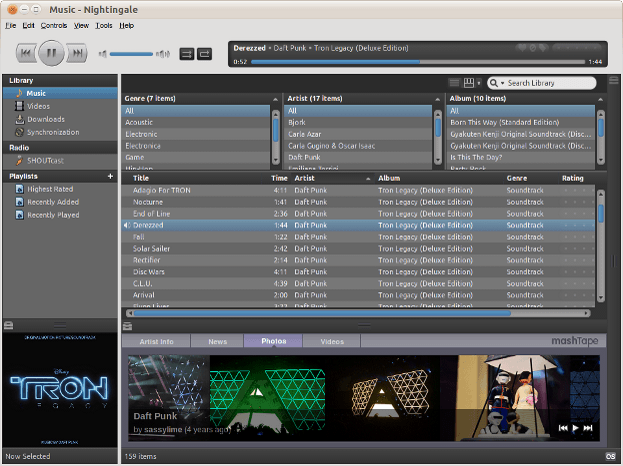This screenshot has height=466, width=623.
Task: Open the View menu
Action: [81, 25]
